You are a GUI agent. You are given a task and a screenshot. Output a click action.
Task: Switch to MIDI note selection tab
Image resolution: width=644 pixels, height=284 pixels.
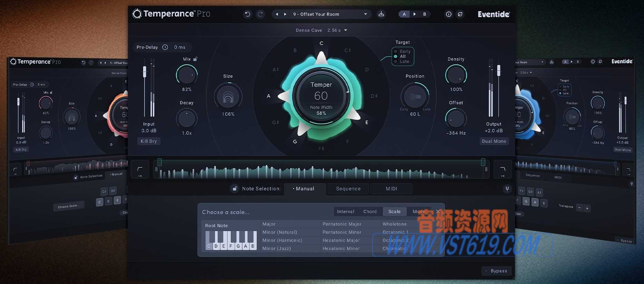tap(391, 189)
